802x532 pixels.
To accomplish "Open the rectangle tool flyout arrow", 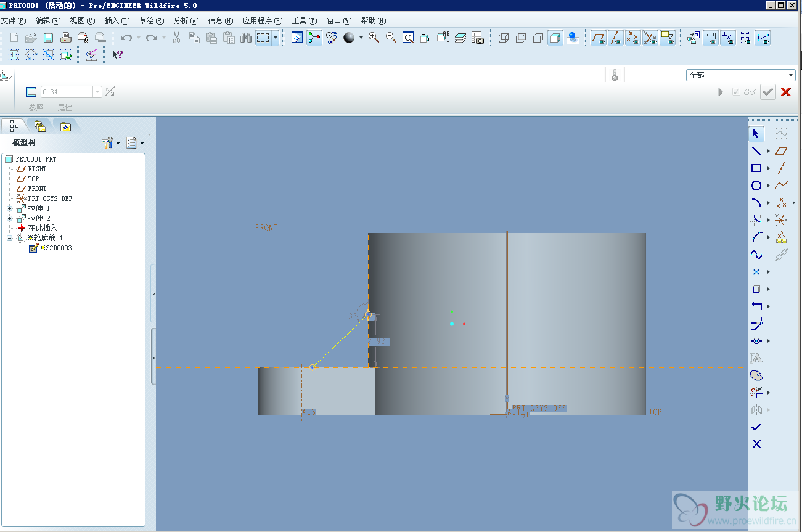I will 769,168.
